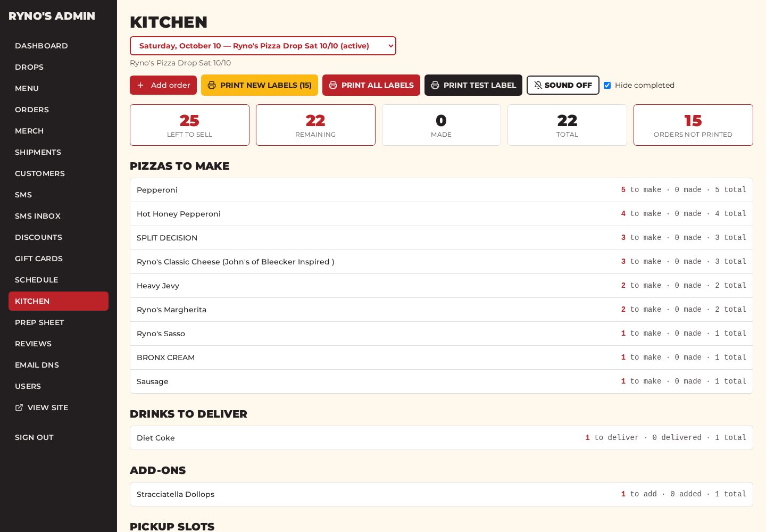
Task: Open the Merch page
Action: (x=59, y=131)
